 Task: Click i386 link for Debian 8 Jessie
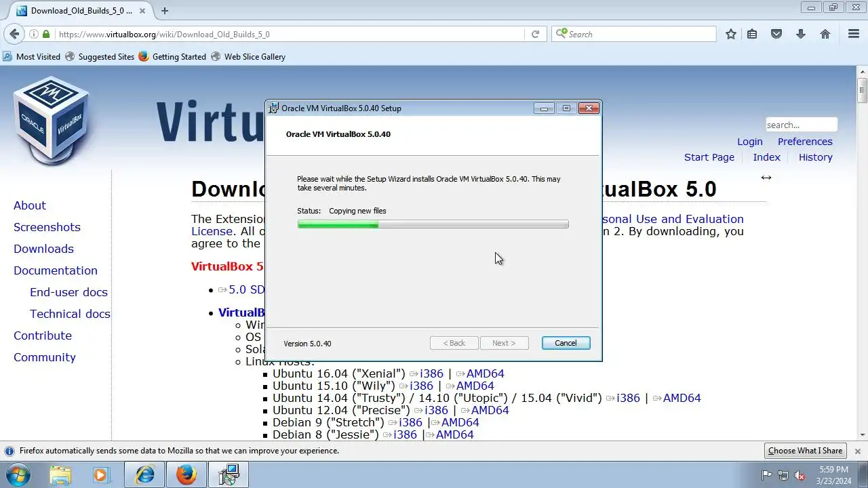405,434
